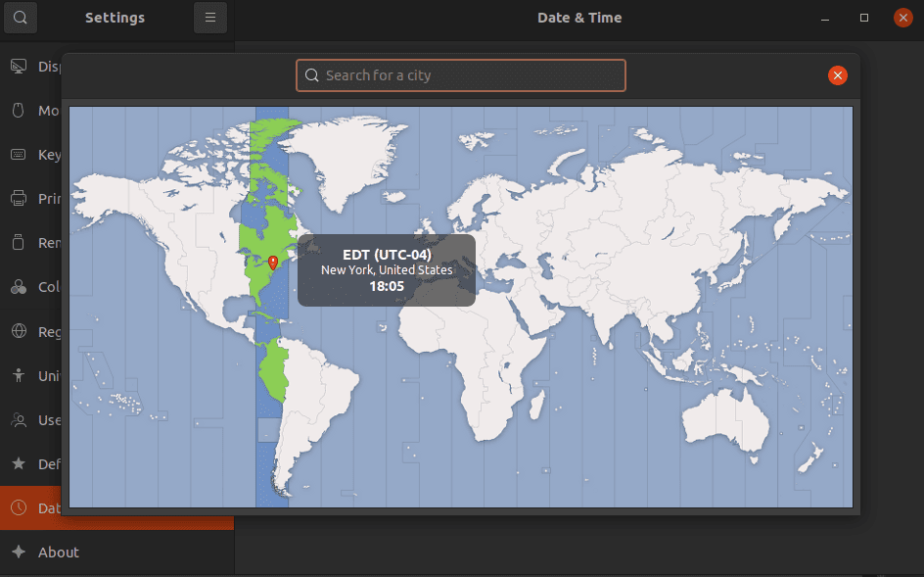
Task: Open the About sidebar entry
Action: pos(58,553)
